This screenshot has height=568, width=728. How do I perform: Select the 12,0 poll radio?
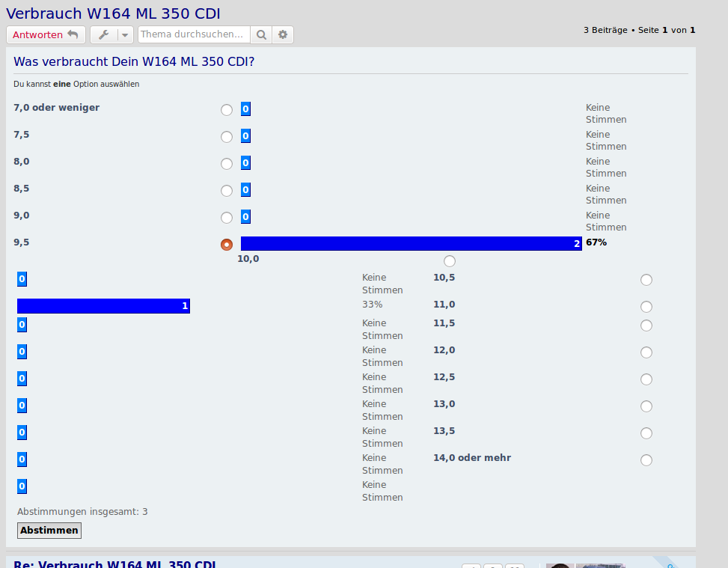[646, 352]
